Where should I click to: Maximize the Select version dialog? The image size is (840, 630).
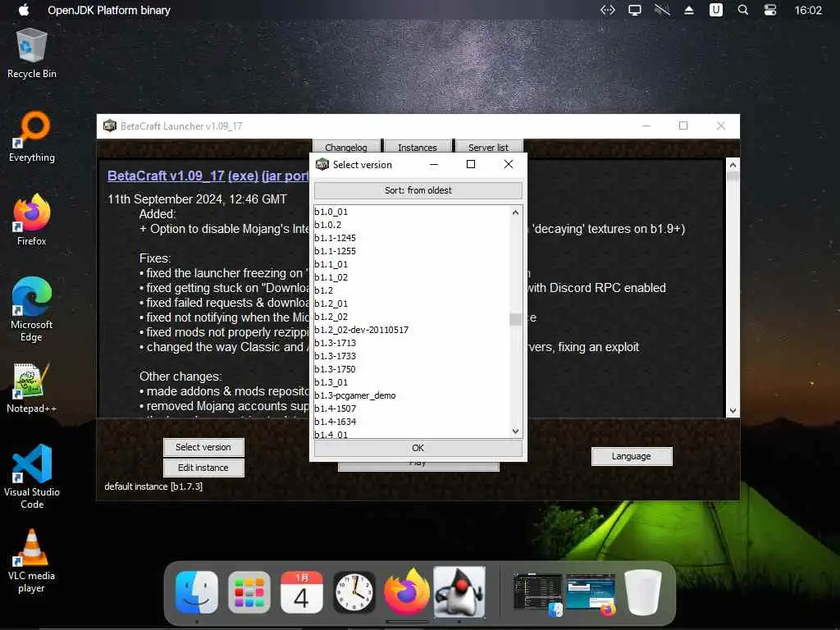(470, 164)
